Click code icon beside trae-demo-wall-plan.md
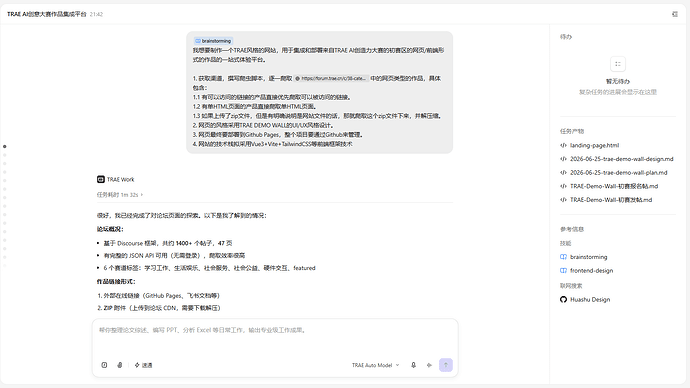The height and width of the screenshot is (388, 690). 563,172
